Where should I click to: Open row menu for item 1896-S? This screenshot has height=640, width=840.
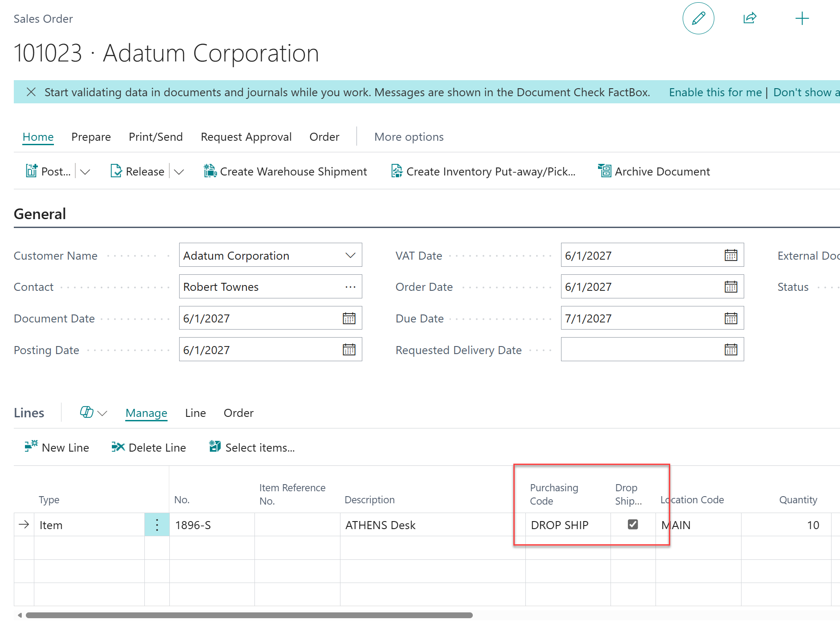tap(157, 525)
